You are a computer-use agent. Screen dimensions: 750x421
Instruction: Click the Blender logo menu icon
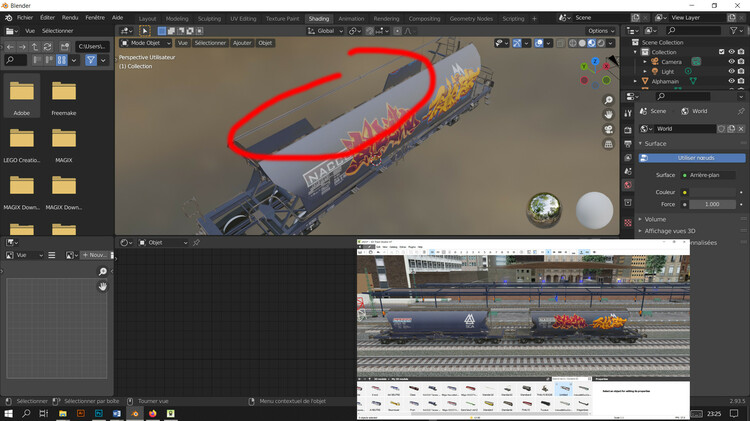tap(9, 18)
